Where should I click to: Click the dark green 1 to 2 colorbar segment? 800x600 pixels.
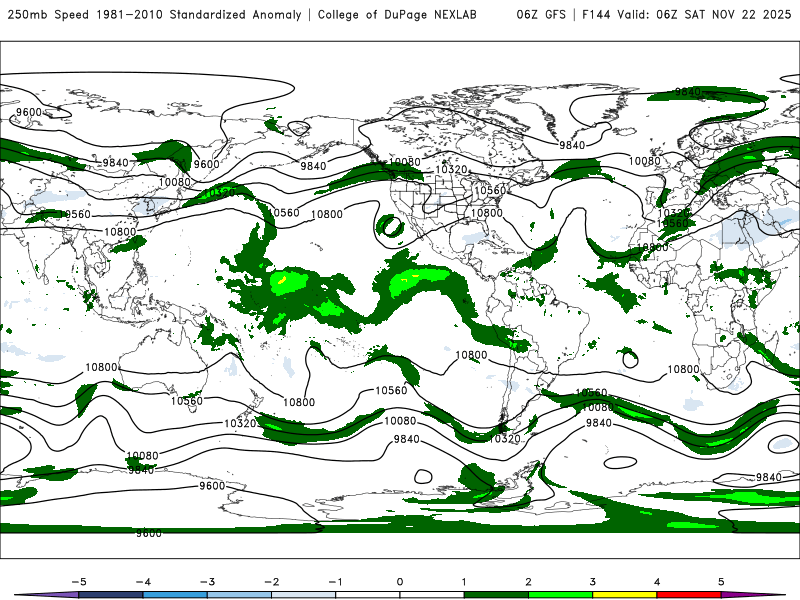point(496,595)
